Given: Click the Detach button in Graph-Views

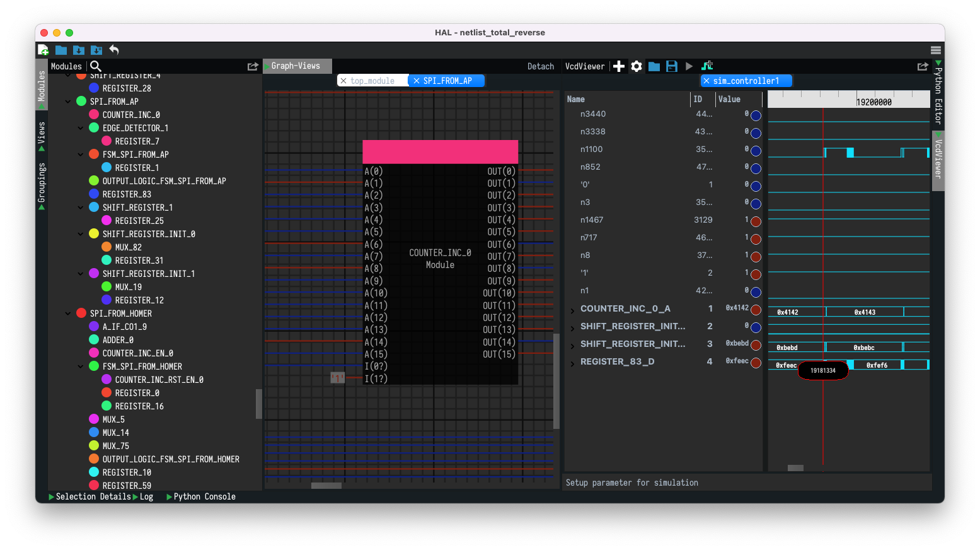Looking at the screenshot, I should [540, 66].
